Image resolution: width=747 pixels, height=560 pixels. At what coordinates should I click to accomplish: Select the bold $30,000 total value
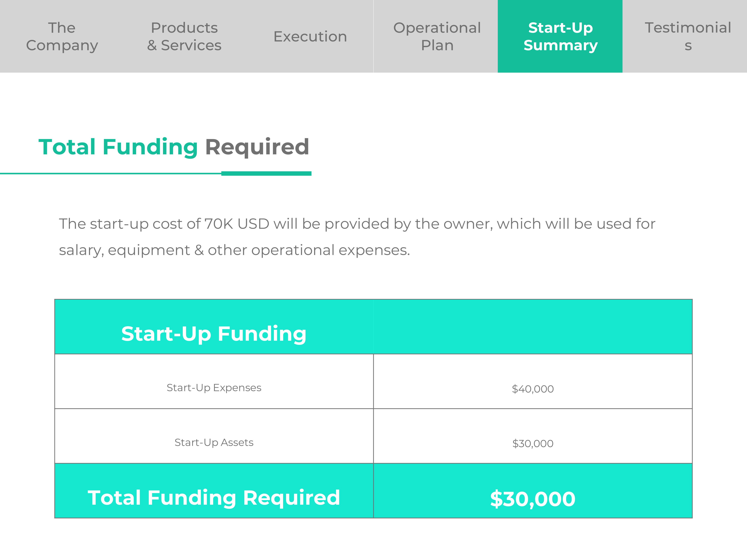(x=533, y=499)
